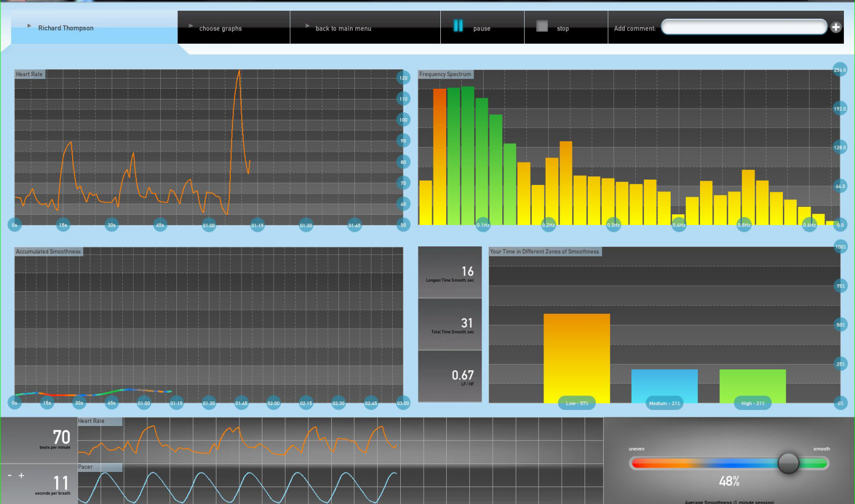The image size is (855, 504).
Task: Click the plus icon to add comment
Action: (836, 27)
